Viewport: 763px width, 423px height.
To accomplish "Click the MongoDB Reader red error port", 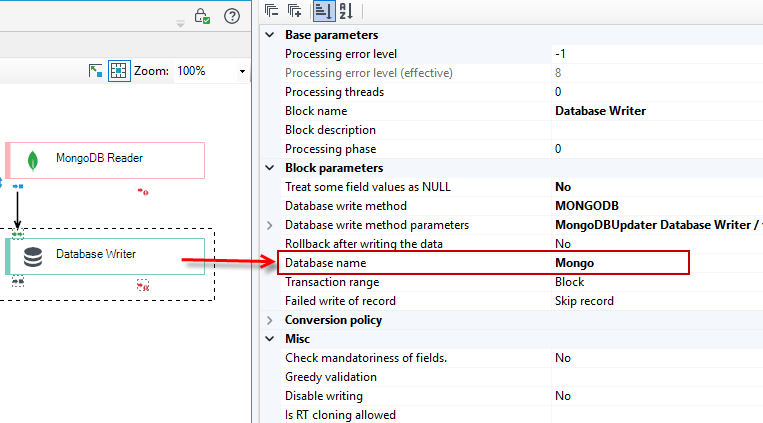I will 143,192.
